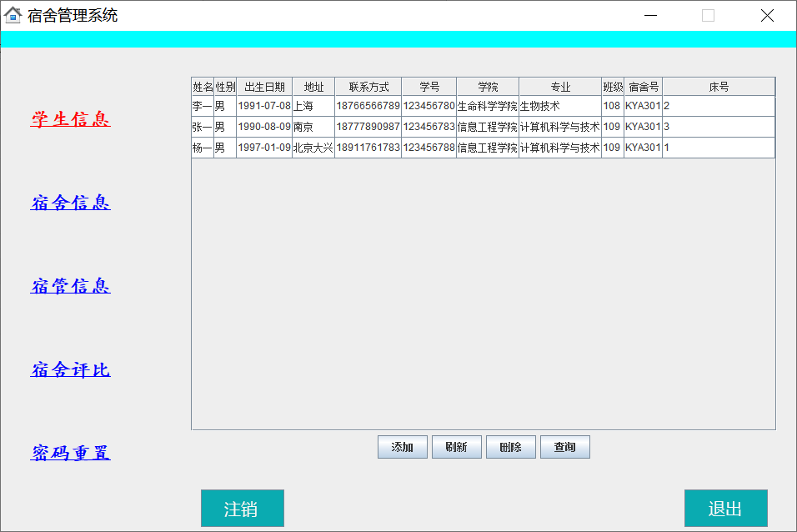Viewport: 797px width, 532px height.
Task: Select 信息工程学院 in 杨一's row
Action: [x=488, y=148]
